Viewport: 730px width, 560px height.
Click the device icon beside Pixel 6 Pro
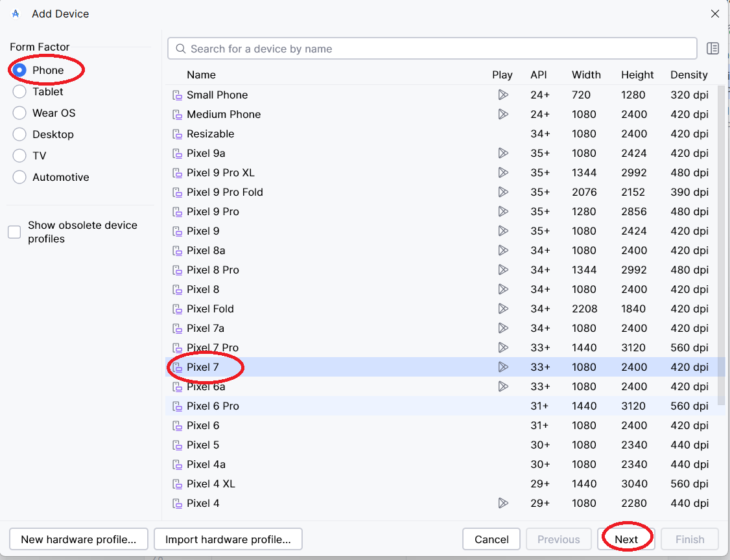point(177,406)
